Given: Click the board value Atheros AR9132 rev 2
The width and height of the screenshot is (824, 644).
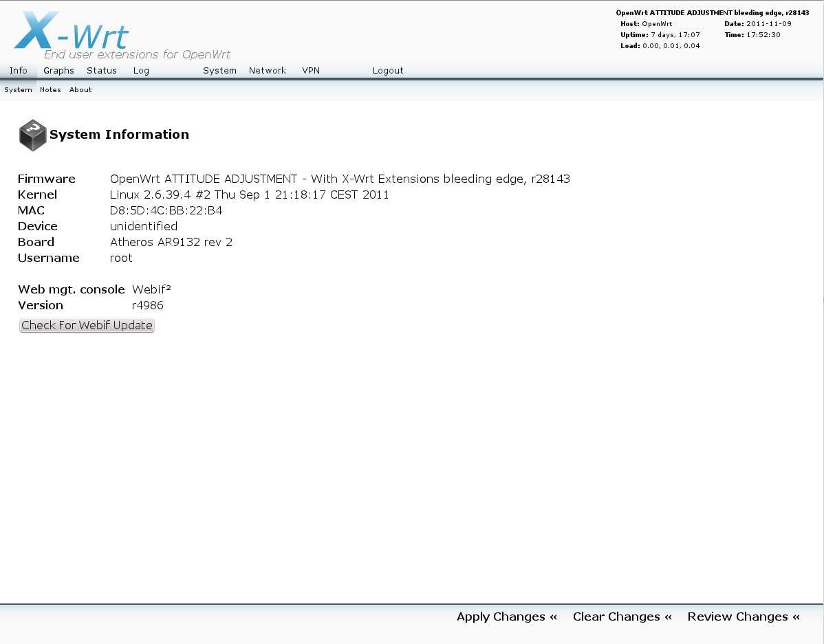Looking at the screenshot, I should click(171, 242).
